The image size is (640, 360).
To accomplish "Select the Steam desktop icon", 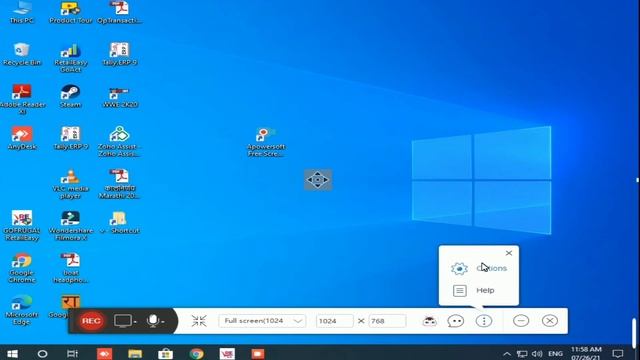I will (71, 96).
